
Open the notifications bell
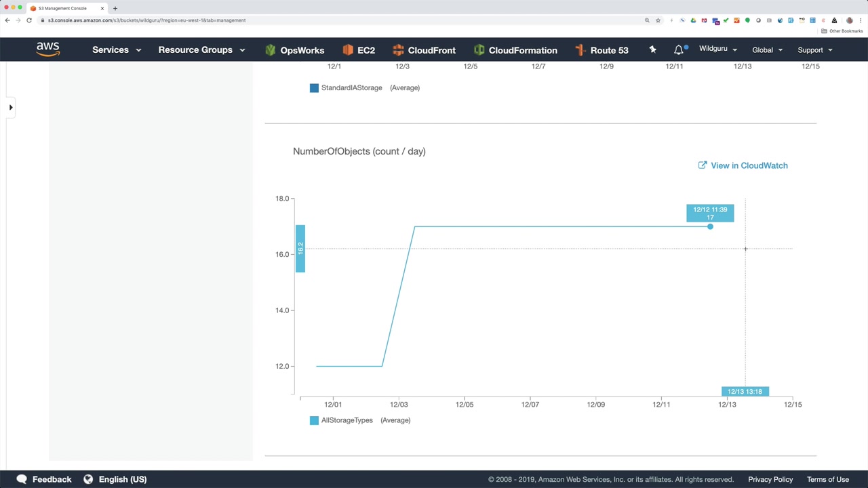click(x=679, y=50)
